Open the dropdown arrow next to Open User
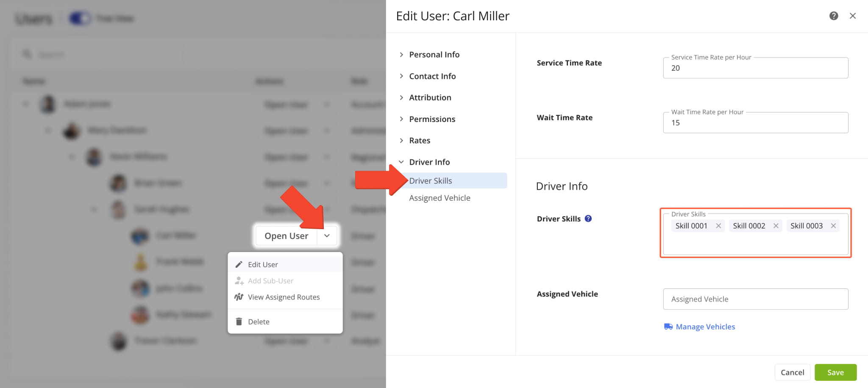 click(327, 236)
